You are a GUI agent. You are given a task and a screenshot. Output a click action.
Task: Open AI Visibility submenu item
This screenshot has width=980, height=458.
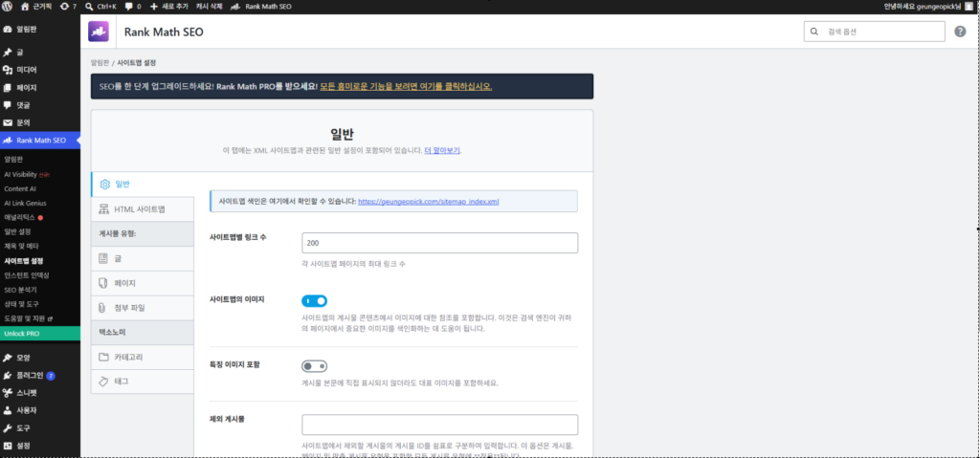point(26,174)
